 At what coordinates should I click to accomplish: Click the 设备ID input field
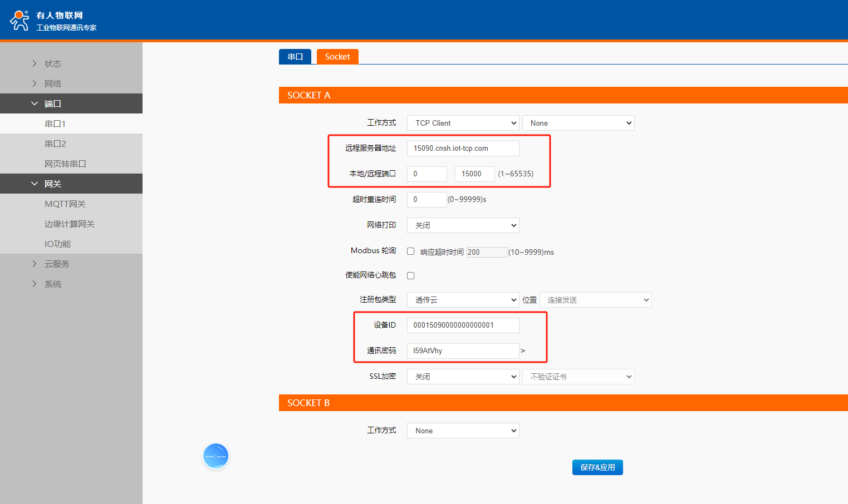[463, 325]
